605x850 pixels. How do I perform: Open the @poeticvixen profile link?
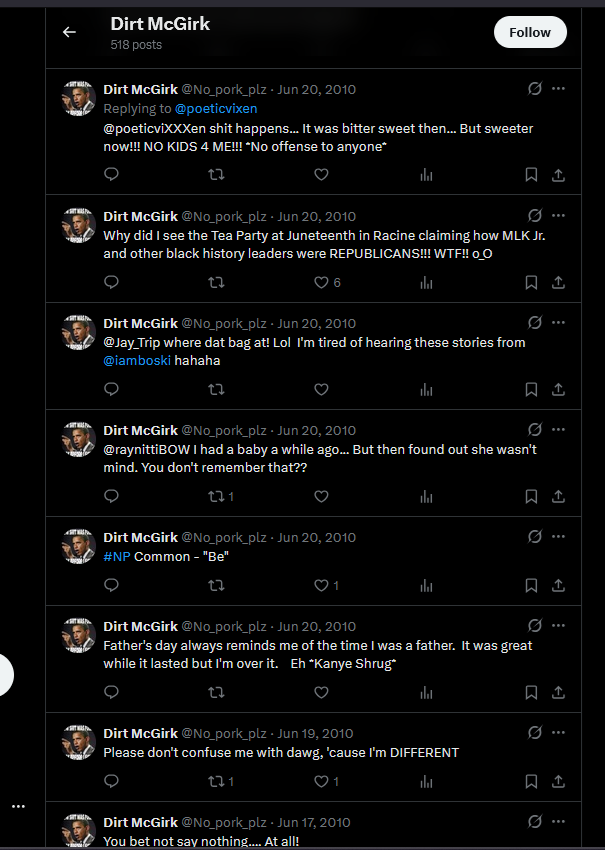click(x=216, y=108)
